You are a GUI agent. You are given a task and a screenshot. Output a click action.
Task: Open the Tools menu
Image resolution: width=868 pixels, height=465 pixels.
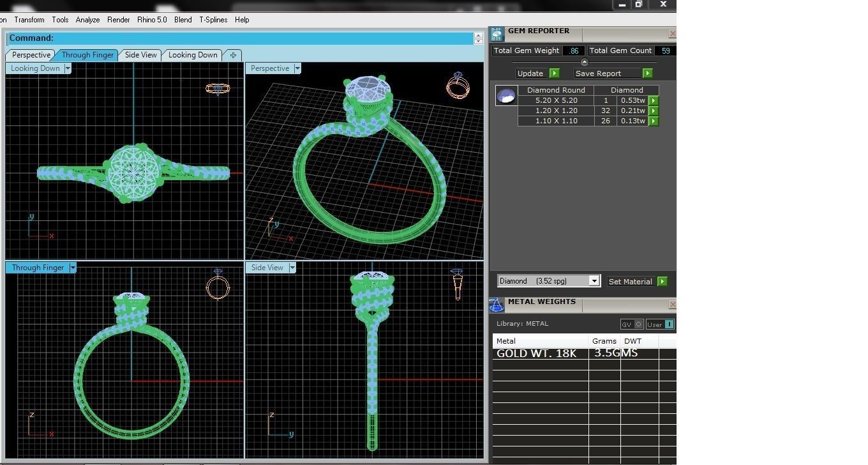pos(60,20)
